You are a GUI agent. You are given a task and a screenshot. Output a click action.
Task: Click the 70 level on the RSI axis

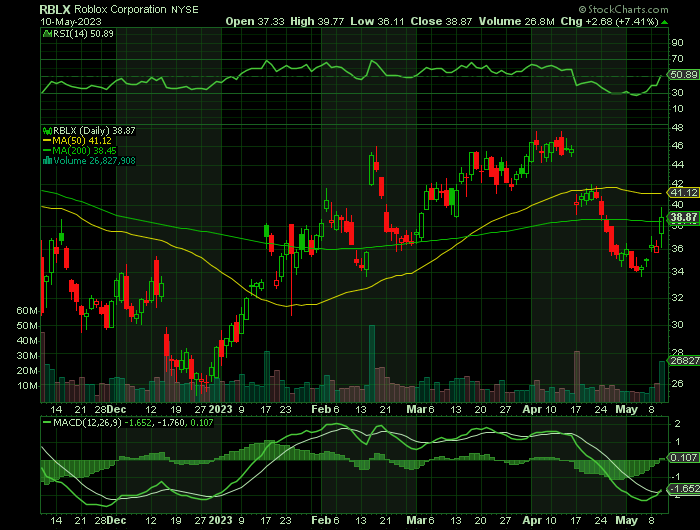pyautogui.click(x=677, y=58)
